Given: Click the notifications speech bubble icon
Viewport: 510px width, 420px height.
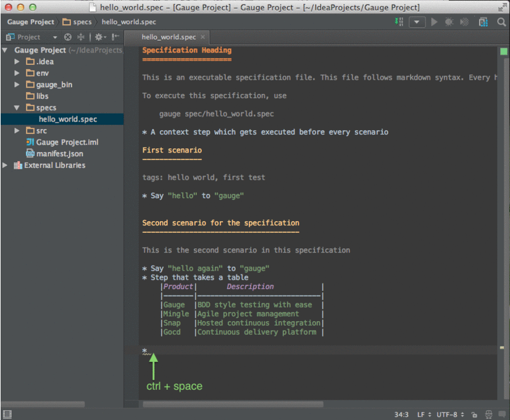Looking at the screenshot, I should 502,414.
